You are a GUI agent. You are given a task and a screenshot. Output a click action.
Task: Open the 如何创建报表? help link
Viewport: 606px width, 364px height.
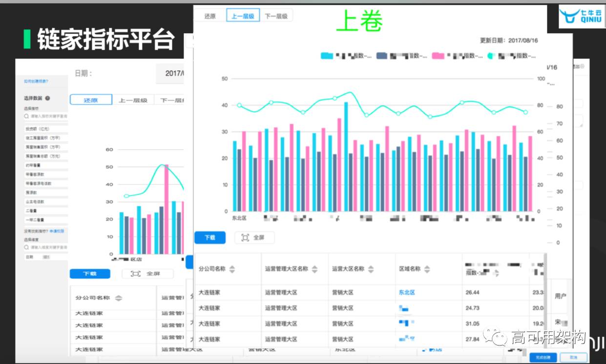37,81
